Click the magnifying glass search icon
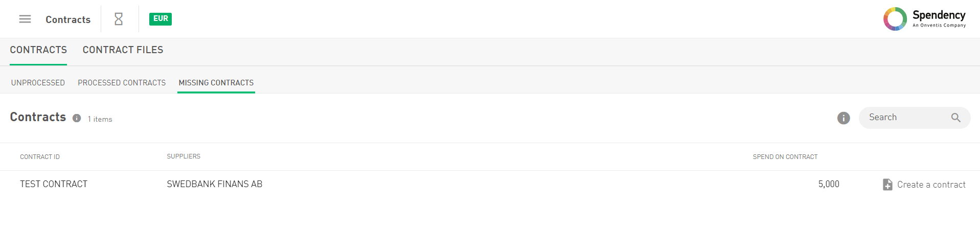Screen dimensions: 980x228 tap(955, 118)
